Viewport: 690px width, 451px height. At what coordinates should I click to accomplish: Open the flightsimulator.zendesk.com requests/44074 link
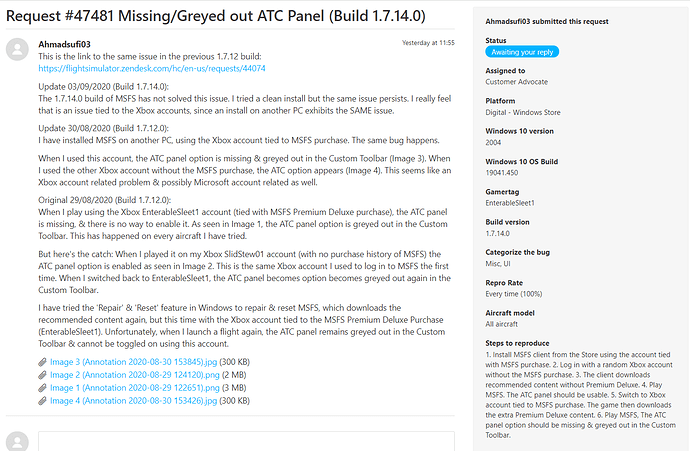click(152, 69)
